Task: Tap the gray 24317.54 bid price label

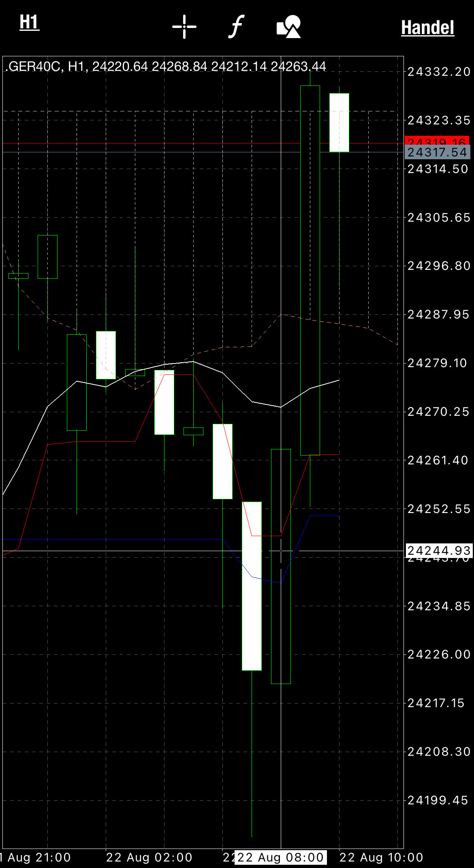Action: click(x=437, y=152)
